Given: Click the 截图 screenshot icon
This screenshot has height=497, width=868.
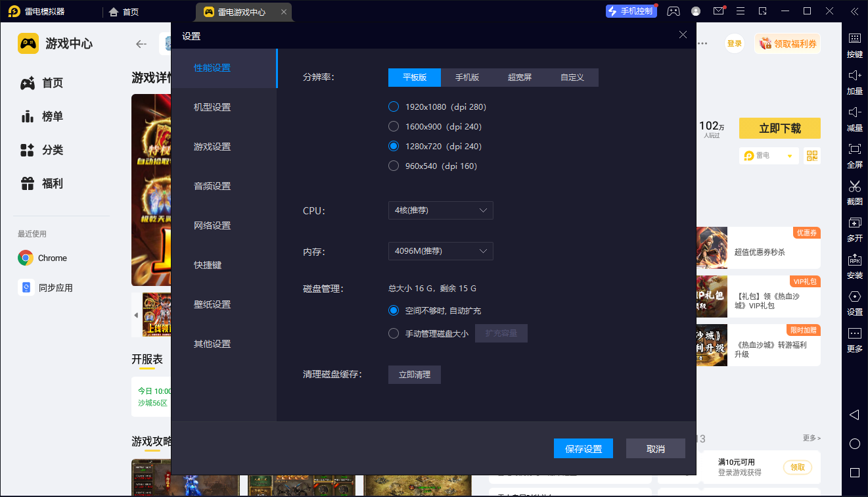Looking at the screenshot, I should pos(854,193).
